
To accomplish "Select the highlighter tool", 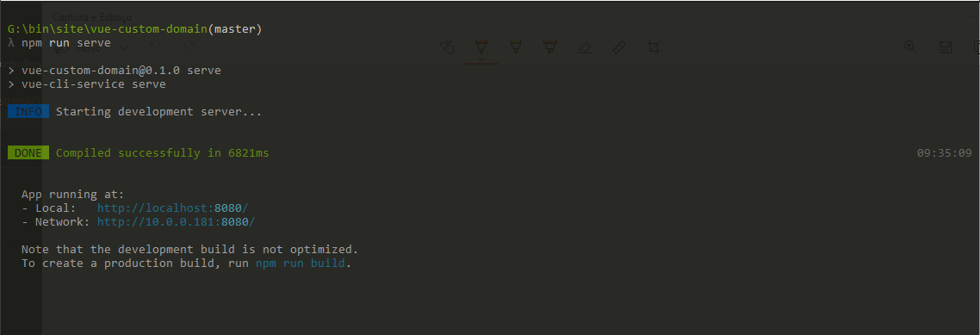I will (x=550, y=47).
